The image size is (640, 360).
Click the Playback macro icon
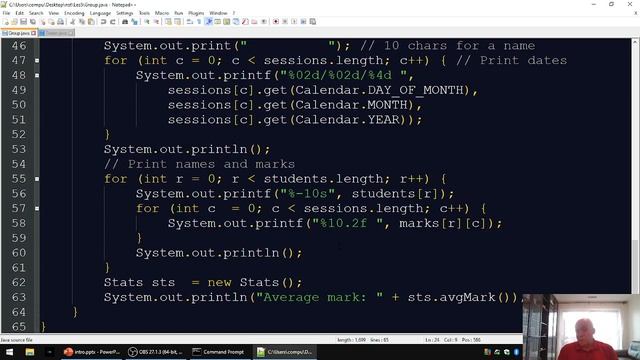(294, 22)
